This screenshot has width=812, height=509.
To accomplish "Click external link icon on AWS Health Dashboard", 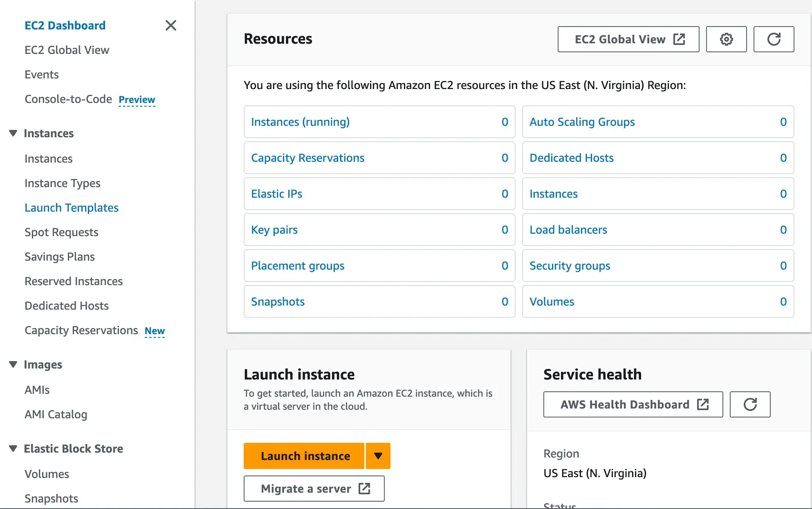I will (x=703, y=404).
